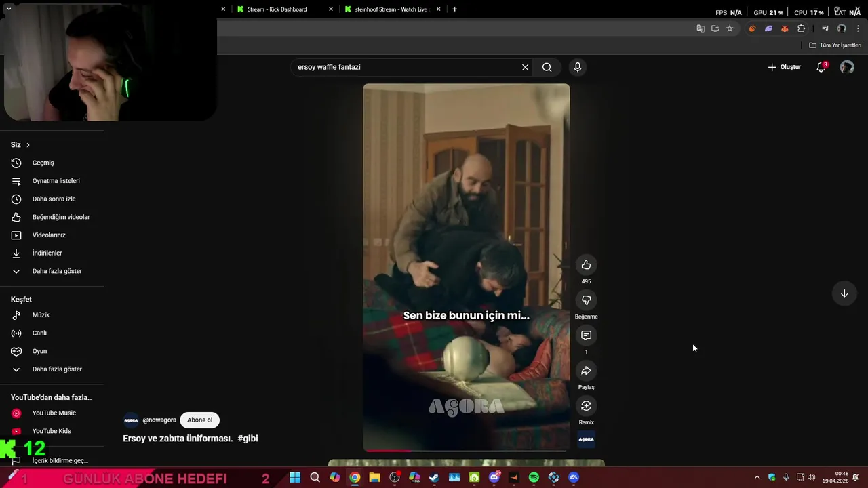Click the translate page icon
The height and width of the screenshot is (488, 868).
pos(701,28)
